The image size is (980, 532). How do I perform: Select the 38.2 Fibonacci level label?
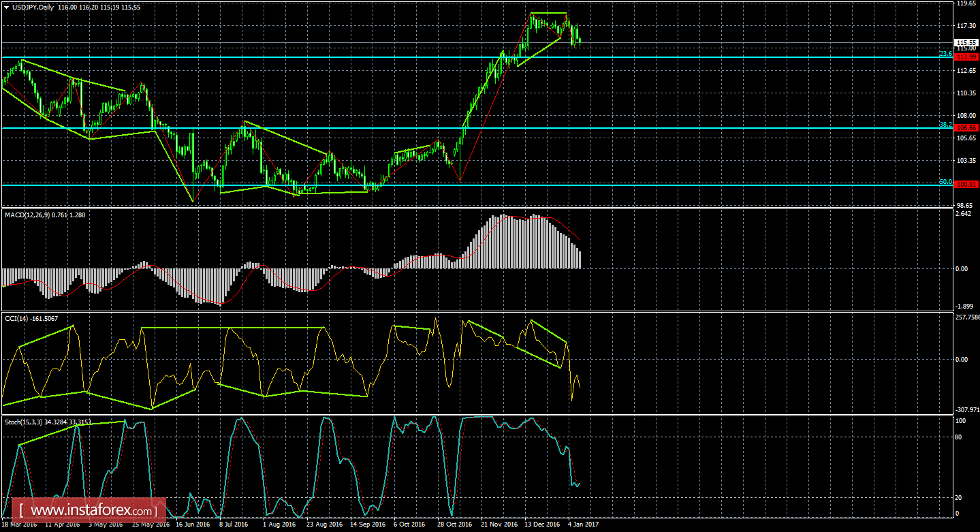point(945,125)
